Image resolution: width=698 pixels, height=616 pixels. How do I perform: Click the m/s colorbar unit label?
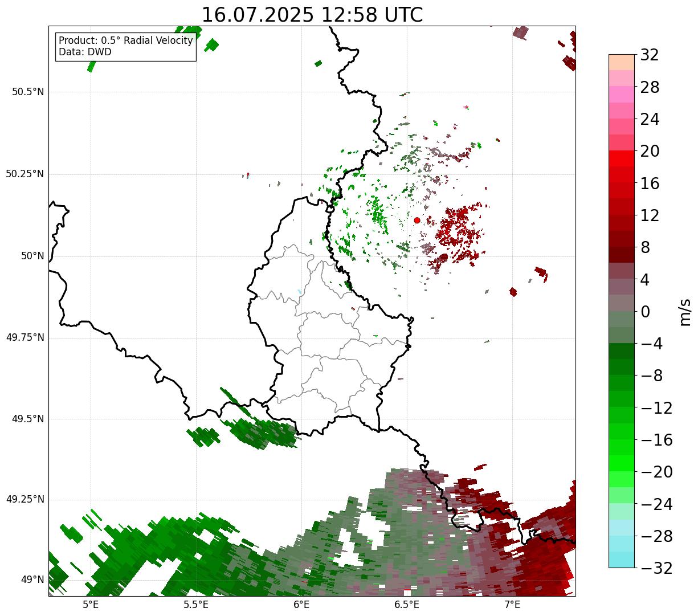pos(685,312)
